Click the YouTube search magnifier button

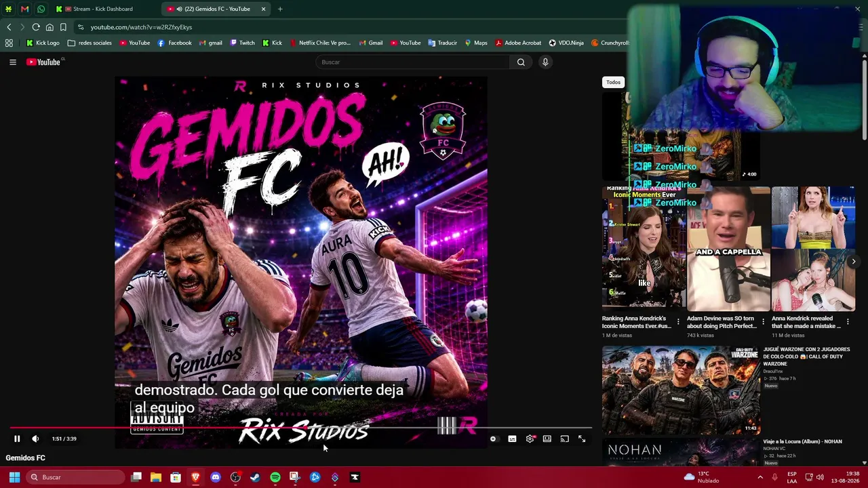coord(521,62)
